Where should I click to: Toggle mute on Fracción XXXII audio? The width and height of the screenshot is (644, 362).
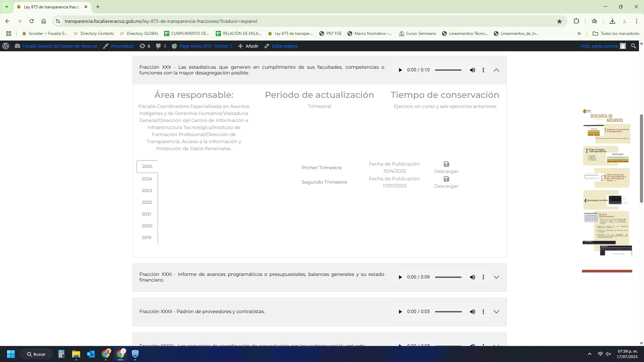point(472,312)
